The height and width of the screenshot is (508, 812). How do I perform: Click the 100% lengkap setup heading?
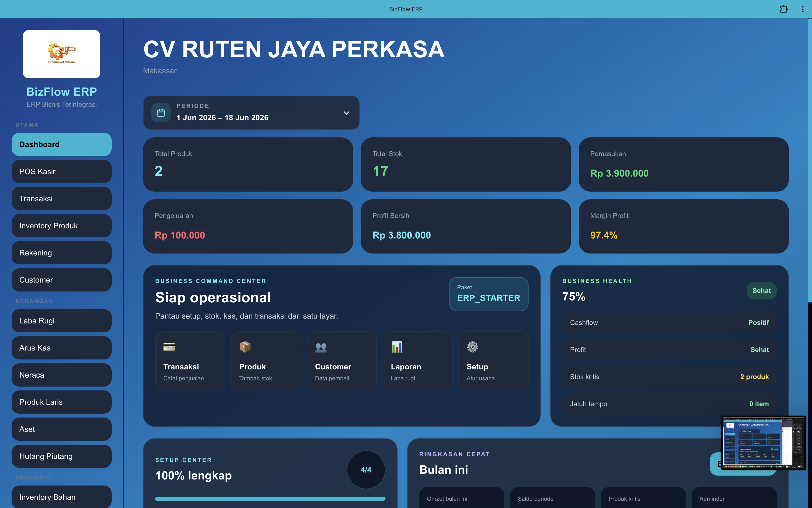(194, 476)
